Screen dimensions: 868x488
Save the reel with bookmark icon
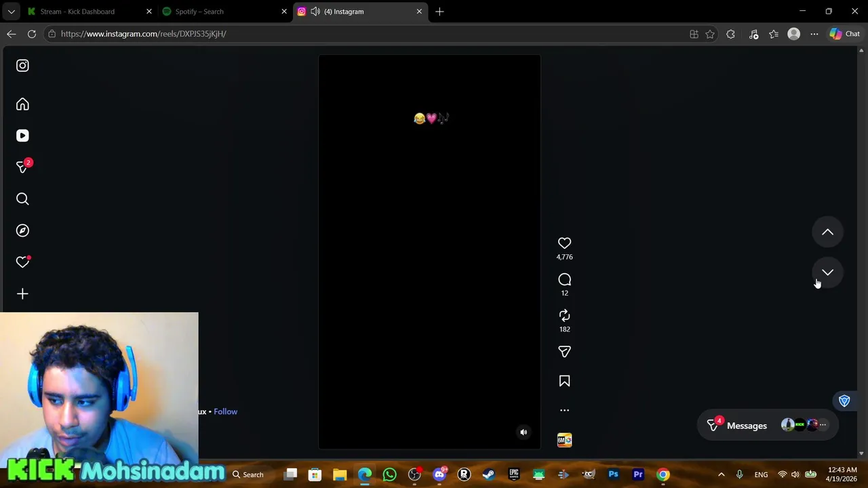coord(564,381)
